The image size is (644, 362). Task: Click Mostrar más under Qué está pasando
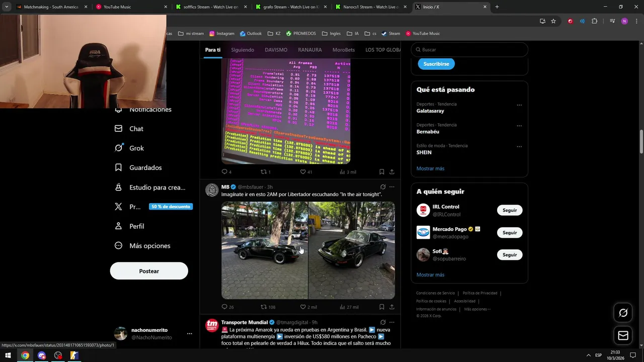point(430,168)
